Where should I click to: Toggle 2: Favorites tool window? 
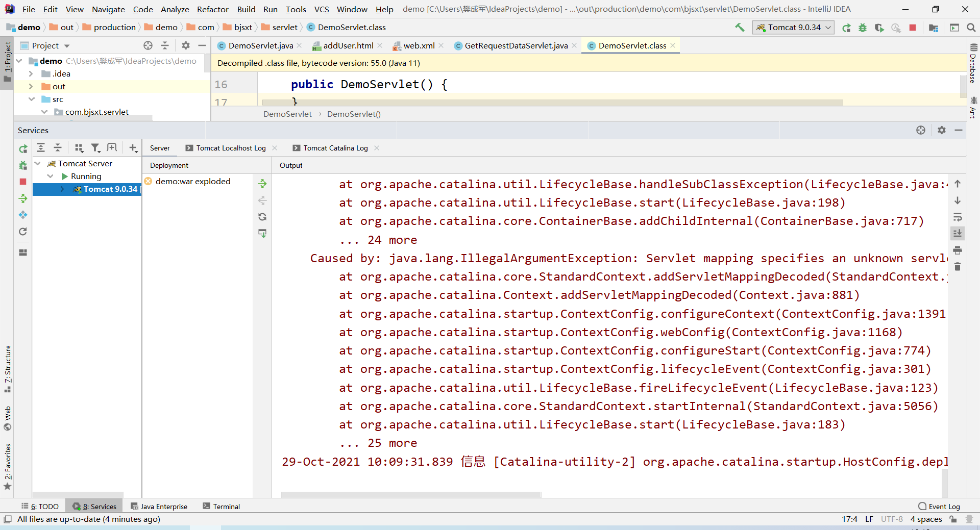[x=7, y=467]
